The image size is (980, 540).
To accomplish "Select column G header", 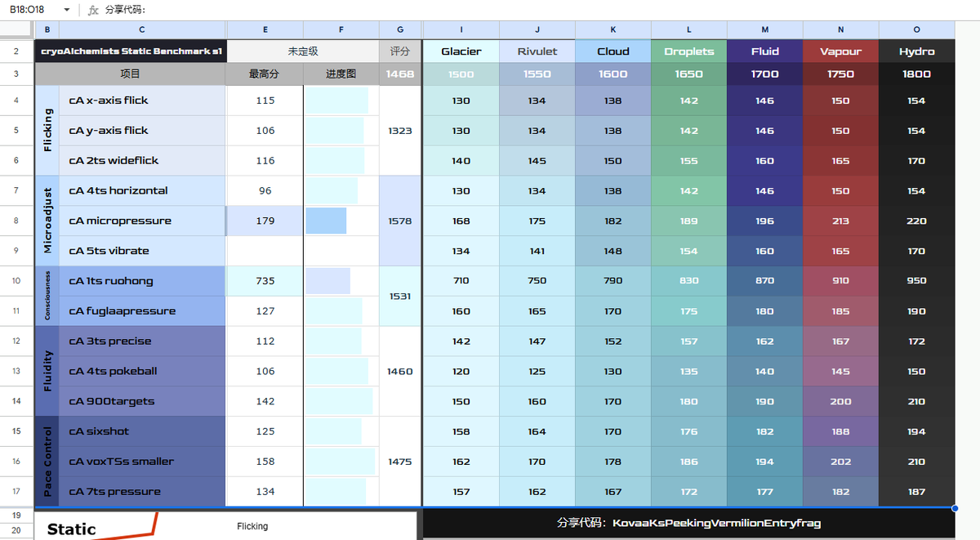I will (x=400, y=29).
